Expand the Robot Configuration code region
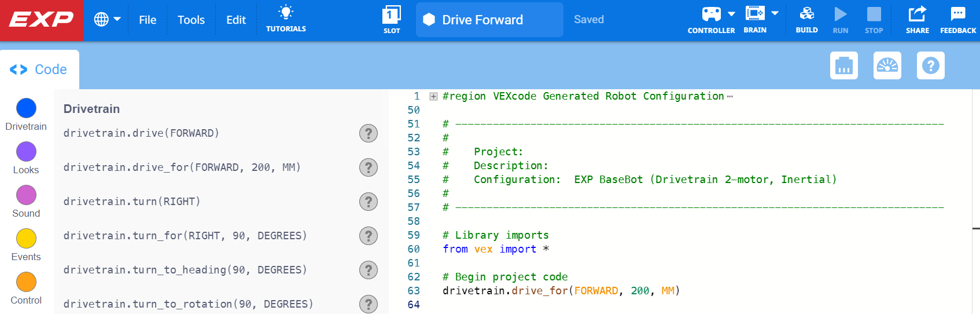The width and height of the screenshot is (980, 314). [x=433, y=97]
